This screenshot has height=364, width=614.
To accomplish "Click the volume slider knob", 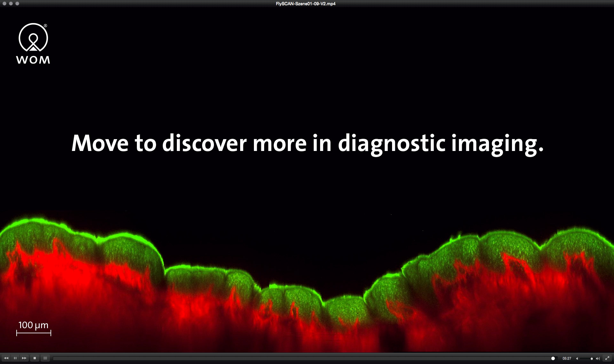I will point(592,359).
